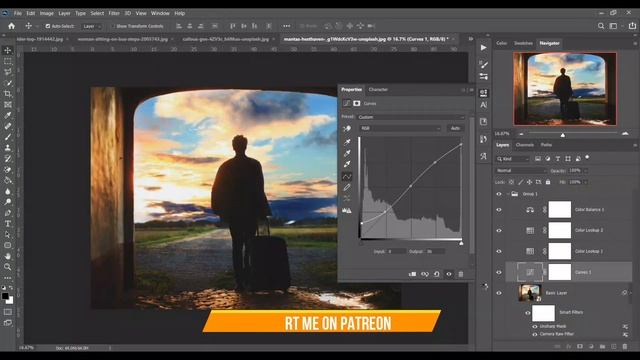Toggle visibility of Curves 1 layer

[499, 272]
